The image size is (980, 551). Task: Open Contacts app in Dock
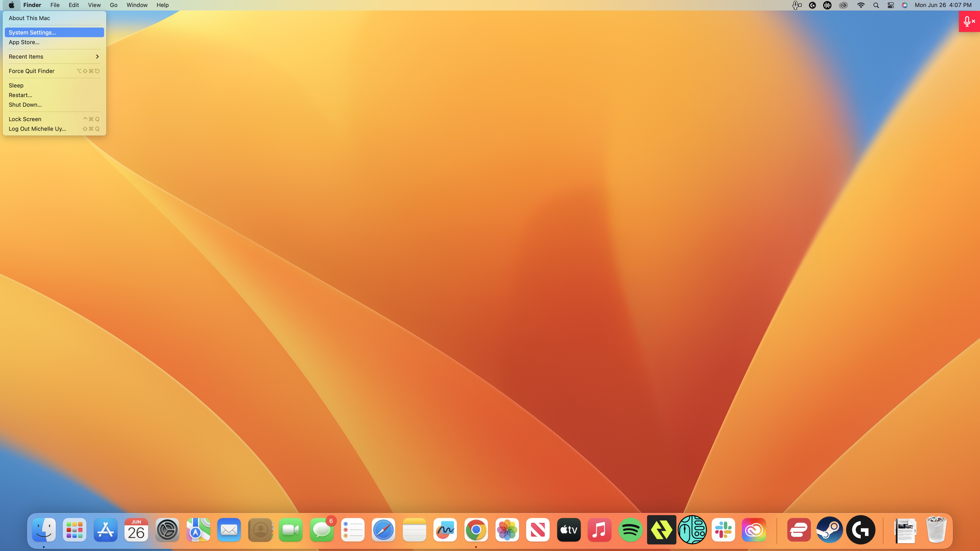click(x=260, y=530)
